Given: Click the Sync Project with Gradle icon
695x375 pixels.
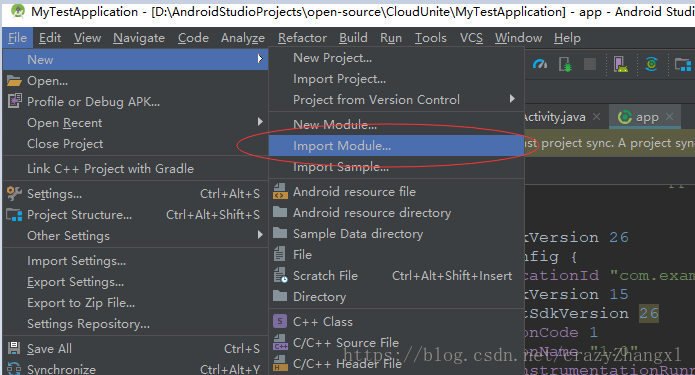Looking at the screenshot, I should [x=651, y=65].
